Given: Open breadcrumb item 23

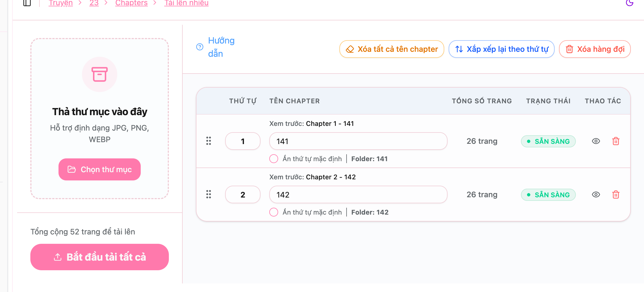Looking at the screenshot, I should click(x=94, y=3).
